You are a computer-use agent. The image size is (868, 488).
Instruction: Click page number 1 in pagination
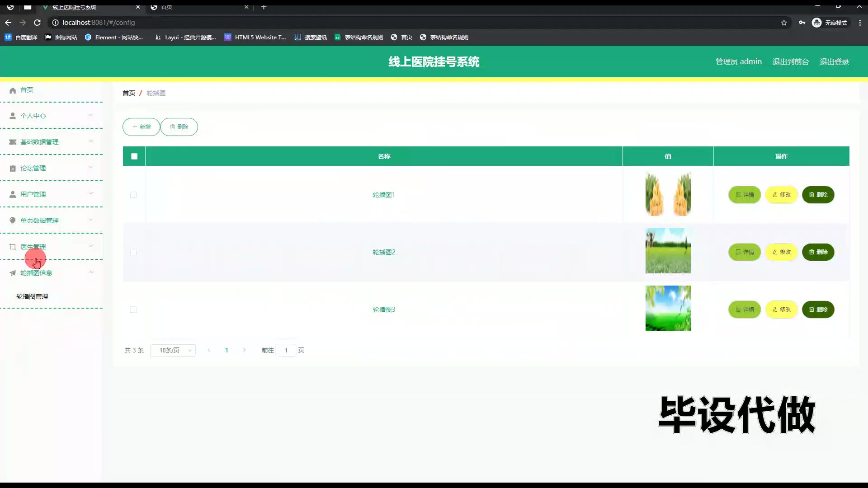pyautogui.click(x=226, y=351)
